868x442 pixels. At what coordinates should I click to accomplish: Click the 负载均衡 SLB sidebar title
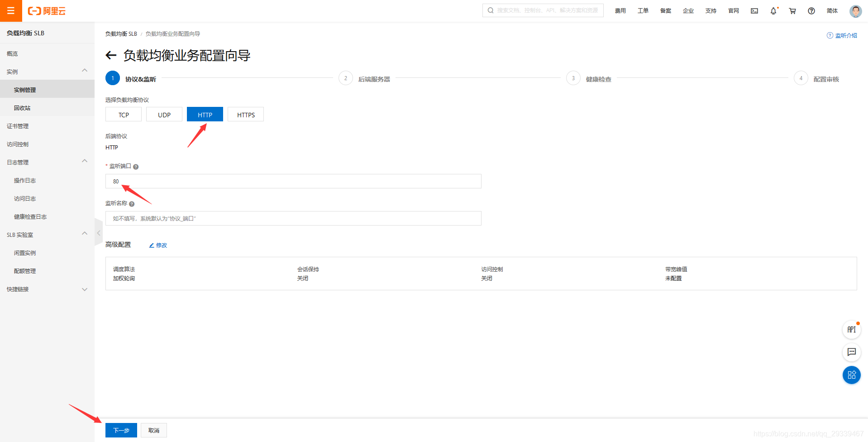(26, 33)
